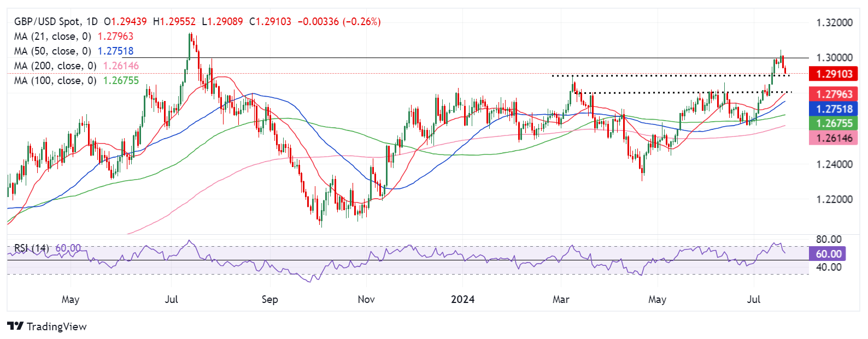Screen dimensions: 868x339
Task: Select the green 1.26755 price tag
Action: 834,124
